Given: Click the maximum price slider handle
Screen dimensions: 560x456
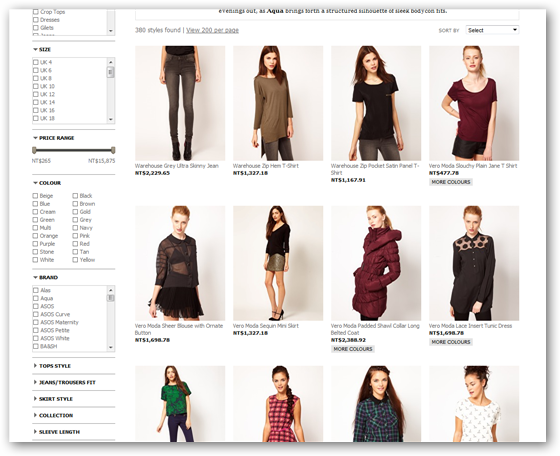Looking at the screenshot, I should click(113, 150).
